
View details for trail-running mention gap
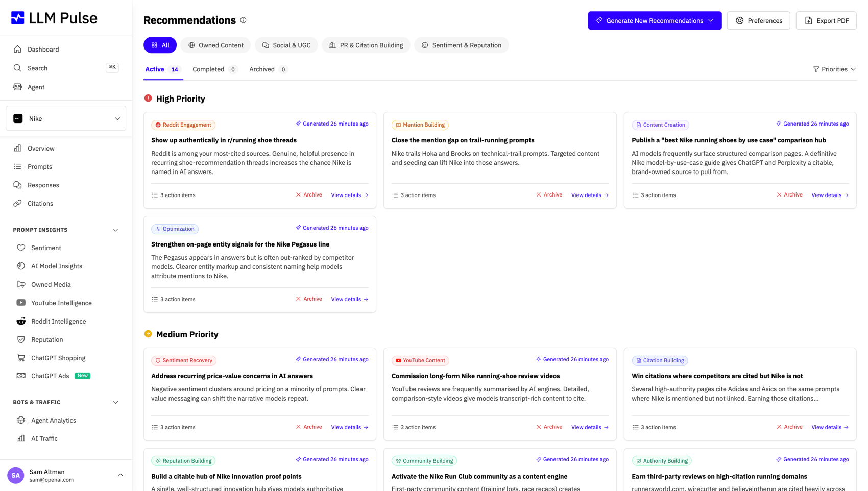tap(590, 195)
